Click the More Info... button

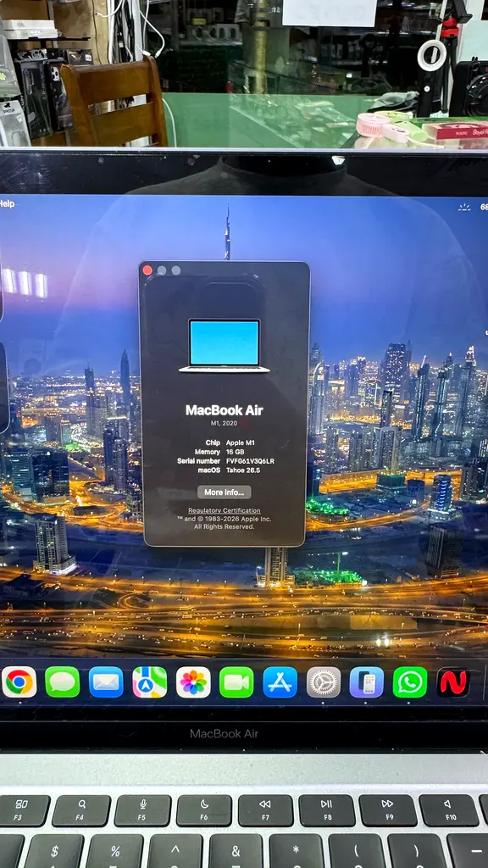click(224, 492)
